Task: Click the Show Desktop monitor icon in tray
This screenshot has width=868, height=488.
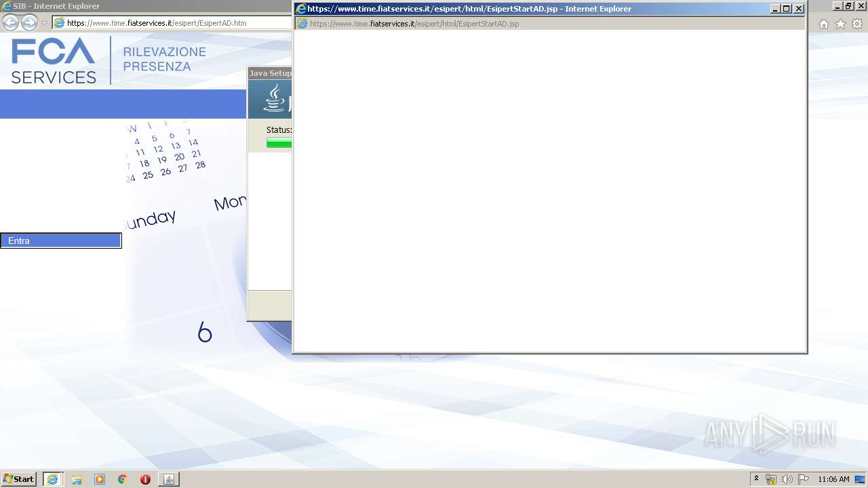Action: (x=860, y=479)
